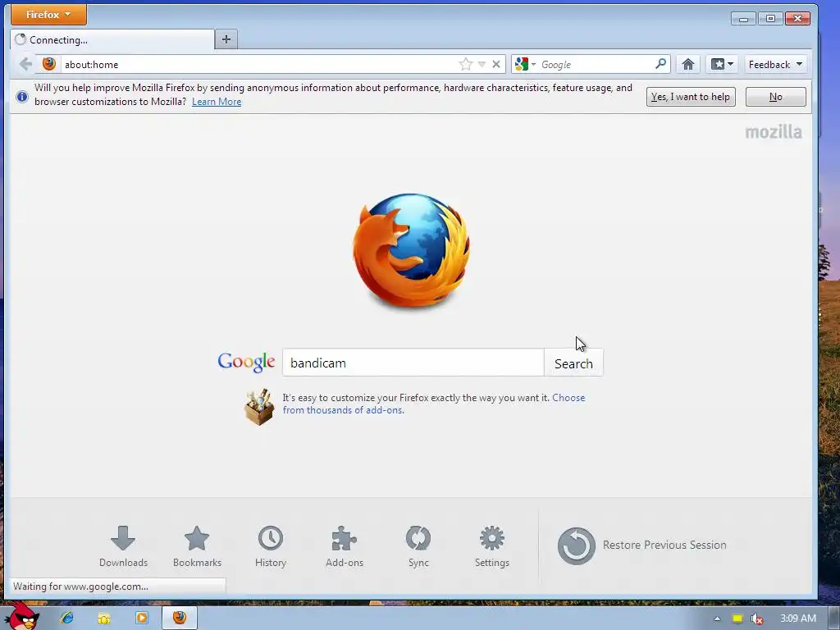Open Add-ons puzzle piece icon
The height and width of the screenshot is (630, 840).
[x=345, y=546]
